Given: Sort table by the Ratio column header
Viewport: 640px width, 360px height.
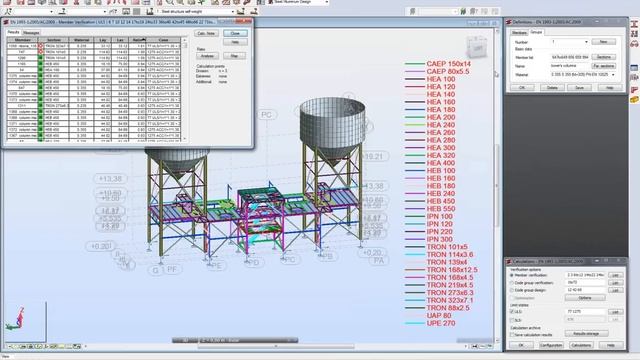Looking at the screenshot, I should (x=138, y=40).
